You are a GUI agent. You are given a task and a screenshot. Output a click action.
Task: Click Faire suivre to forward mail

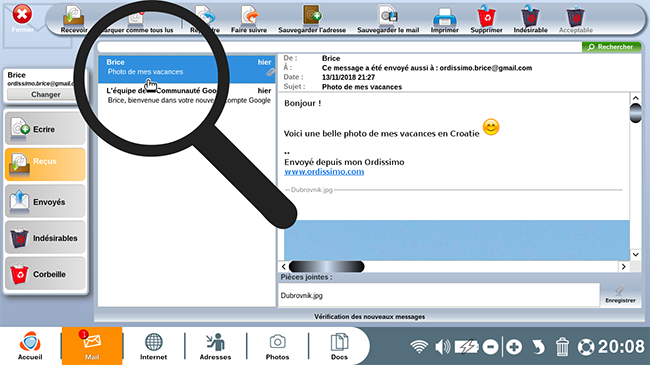249,19
